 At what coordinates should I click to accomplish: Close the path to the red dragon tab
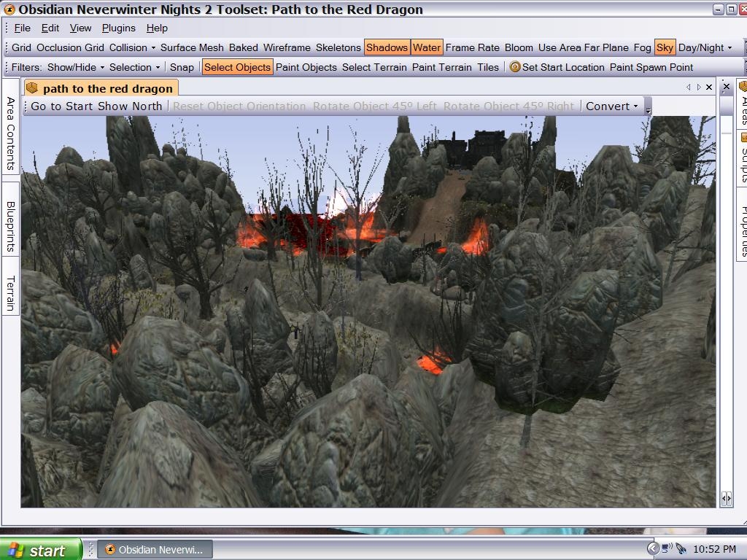709,87
